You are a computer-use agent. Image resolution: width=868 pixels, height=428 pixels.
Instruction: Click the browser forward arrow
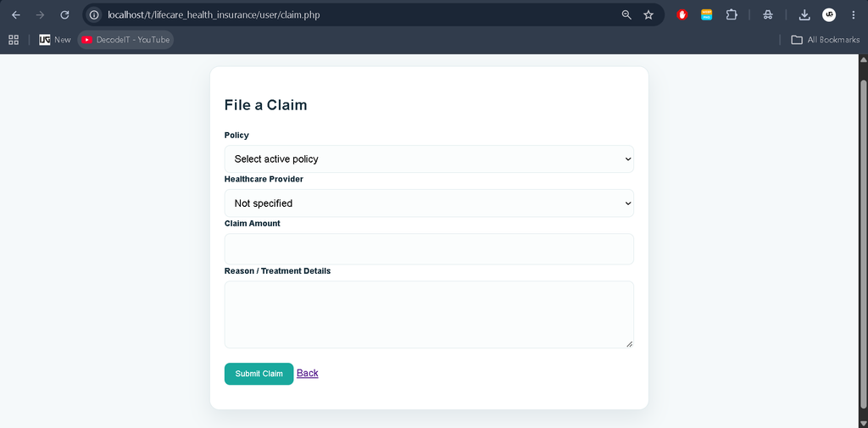click(40, 15)
